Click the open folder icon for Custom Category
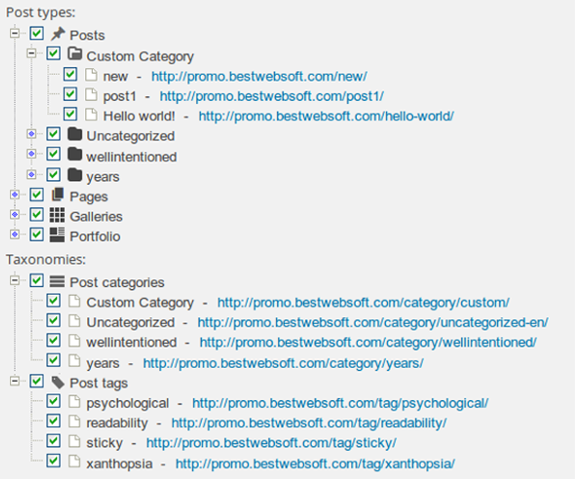This screenshot has width=575, height=479. click(x=75, y=54)
